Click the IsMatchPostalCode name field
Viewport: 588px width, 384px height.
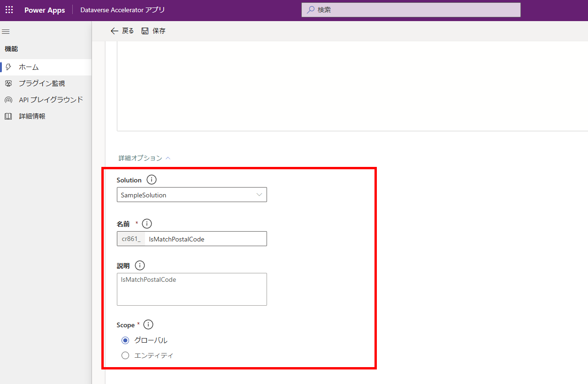coord(206,239)
